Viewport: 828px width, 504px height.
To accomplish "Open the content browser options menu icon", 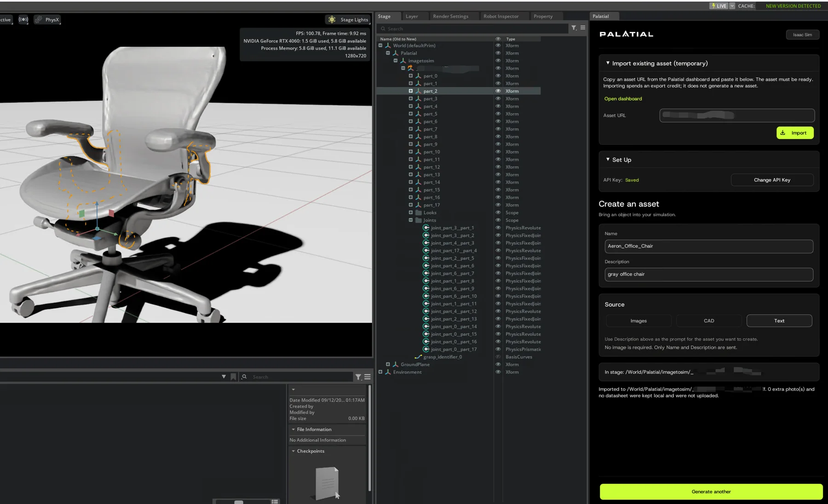I will [x=368, y=377].
